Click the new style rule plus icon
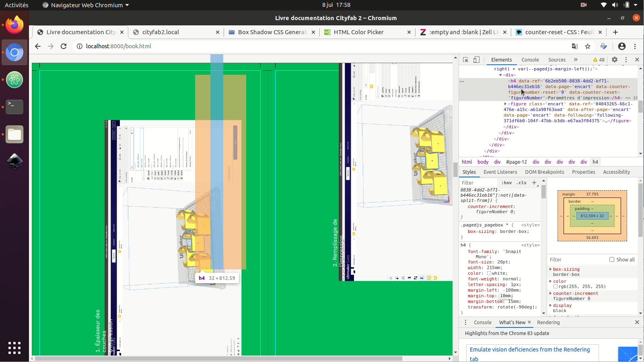Viewport: 644px width, 362px height. 534,183
